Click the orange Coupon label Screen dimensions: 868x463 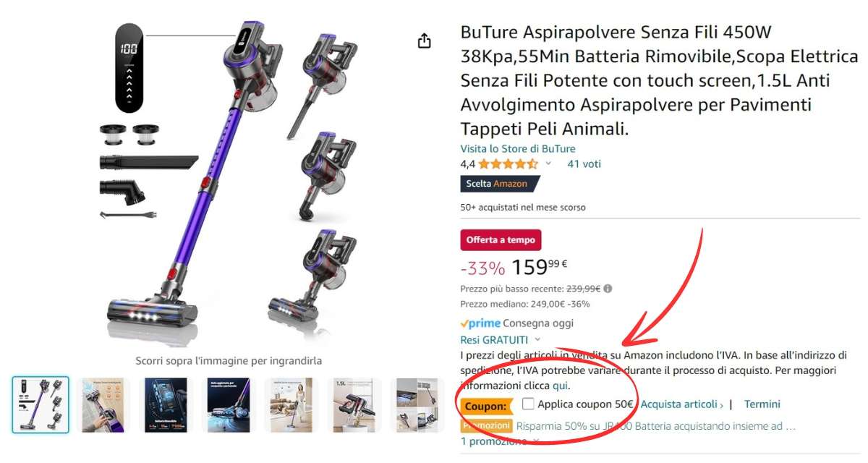(487, 407)
